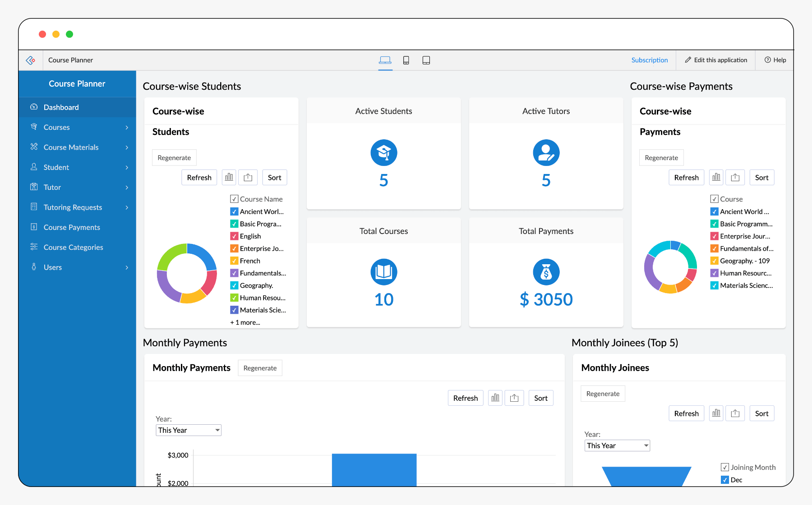Image resolution: width=812 pixels, height=505 pixels.
Task: Toggle the French legend checkbox
Action: point(234,261)
